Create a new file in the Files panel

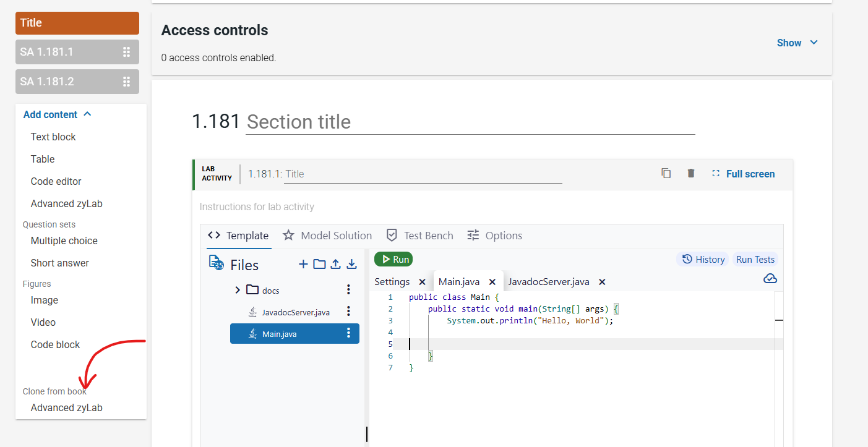[x=303, y=264]
